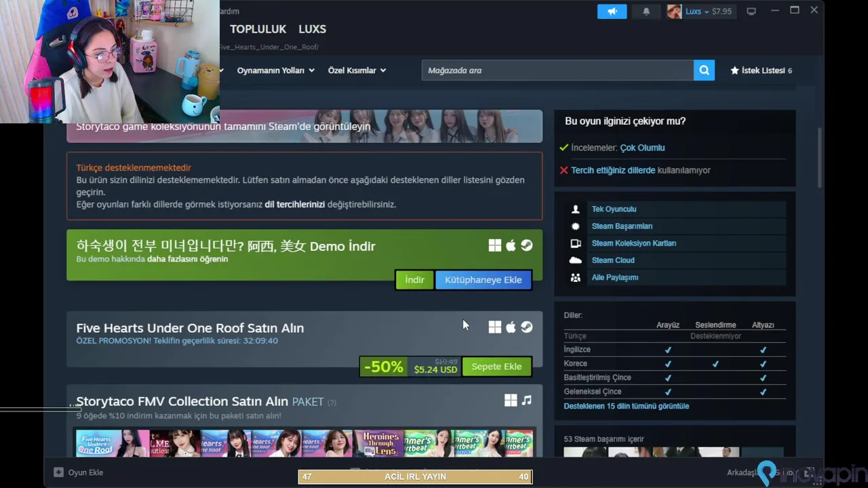Click Geleneksel Çince language row
Screen dimensions: 868x488
(675, 392)
